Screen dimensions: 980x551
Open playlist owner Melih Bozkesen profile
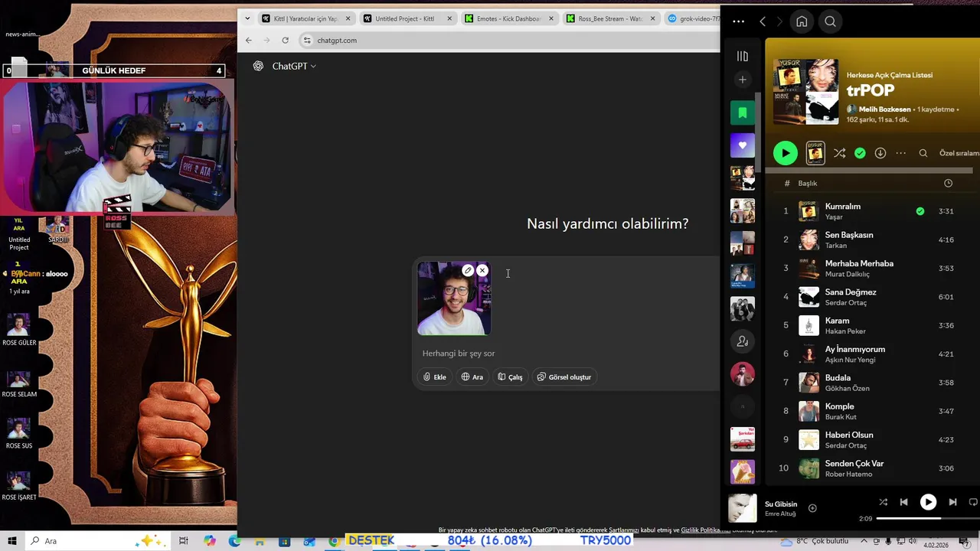coord(884,109)
